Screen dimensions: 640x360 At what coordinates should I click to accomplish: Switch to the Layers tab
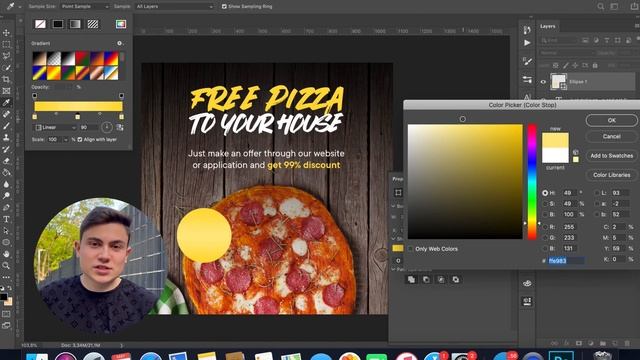coord(548,26)
